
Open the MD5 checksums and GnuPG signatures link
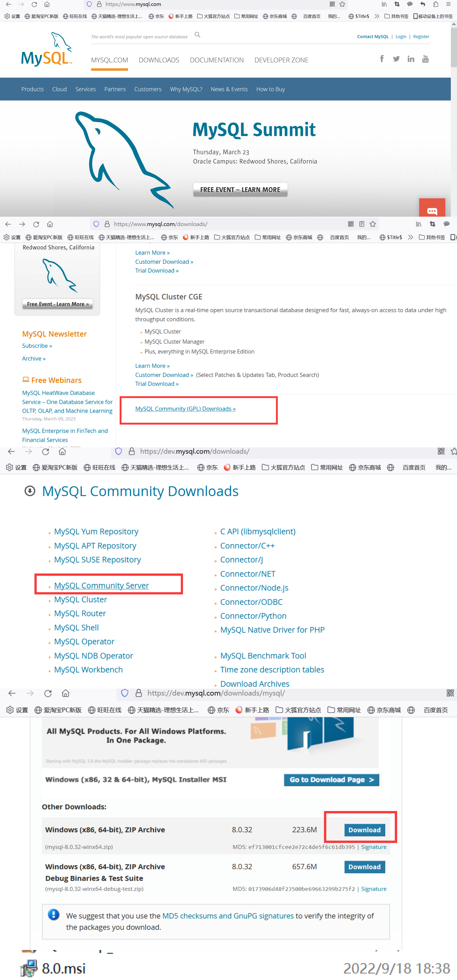click(228, 916)
